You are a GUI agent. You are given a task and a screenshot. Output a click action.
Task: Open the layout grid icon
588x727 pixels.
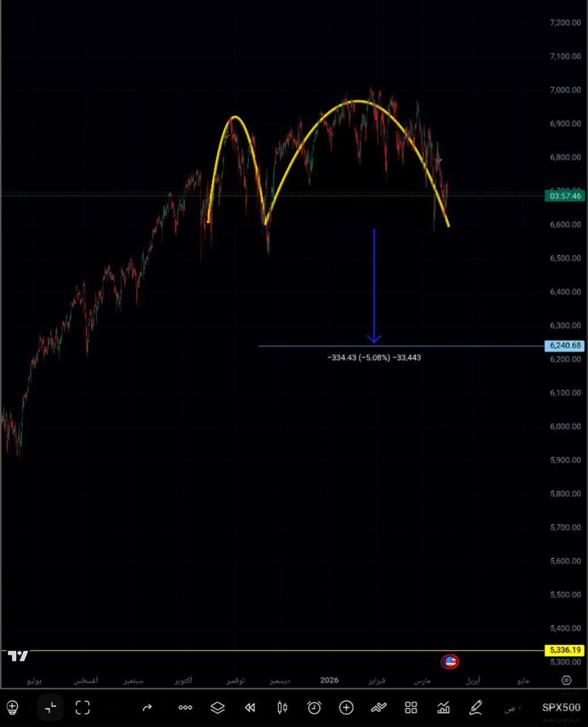[411, 707]
